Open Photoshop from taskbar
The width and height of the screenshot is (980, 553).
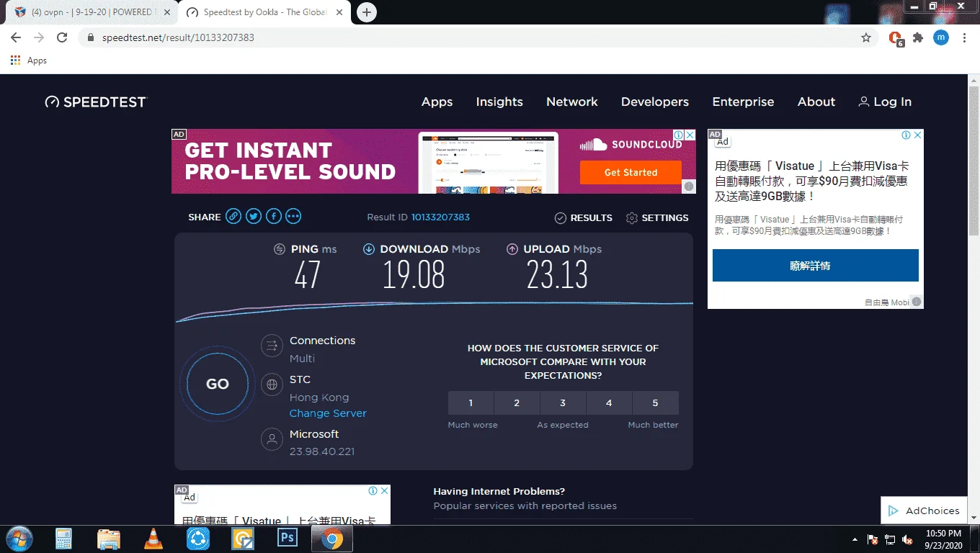pos(288,539)
